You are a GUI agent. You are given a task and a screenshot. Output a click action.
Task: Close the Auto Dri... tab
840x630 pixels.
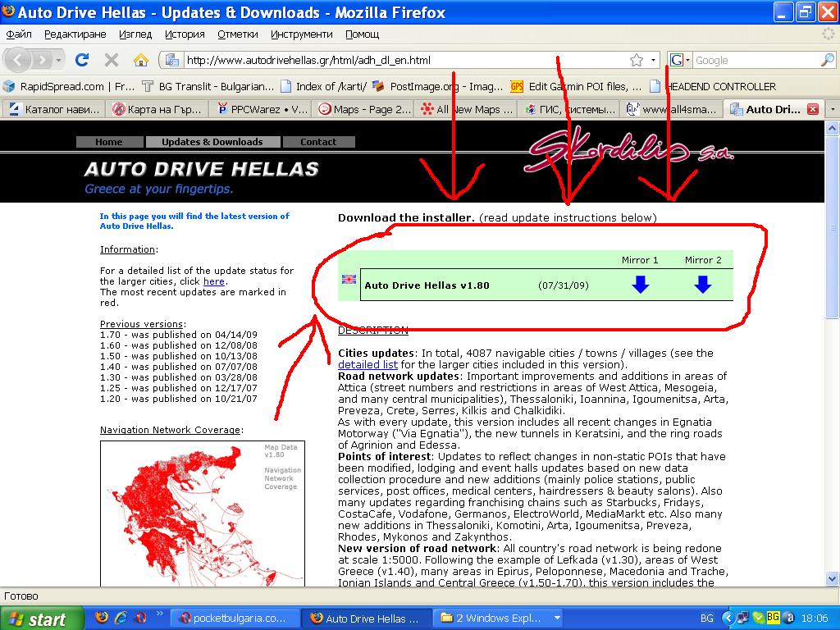pyautogui.click(x=813, y=109)
